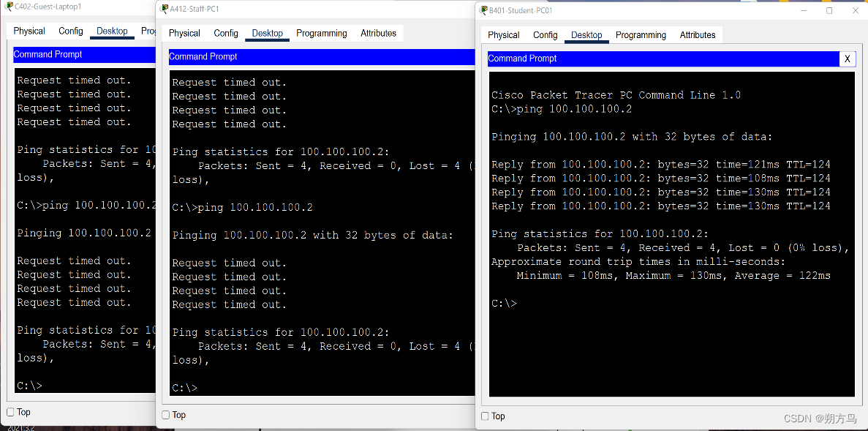Click reply line with time=121ms
This screenshot has height=431, width=868.
(661, 165)
